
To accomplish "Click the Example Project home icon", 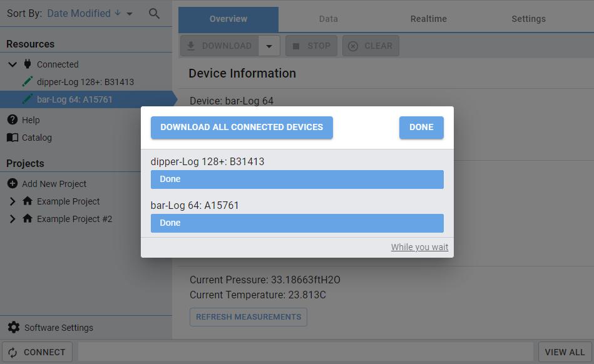I will [x=28, y=201].
